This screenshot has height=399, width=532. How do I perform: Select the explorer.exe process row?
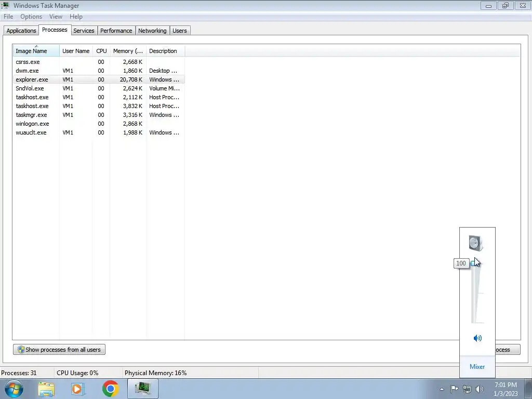click(99, 79)
